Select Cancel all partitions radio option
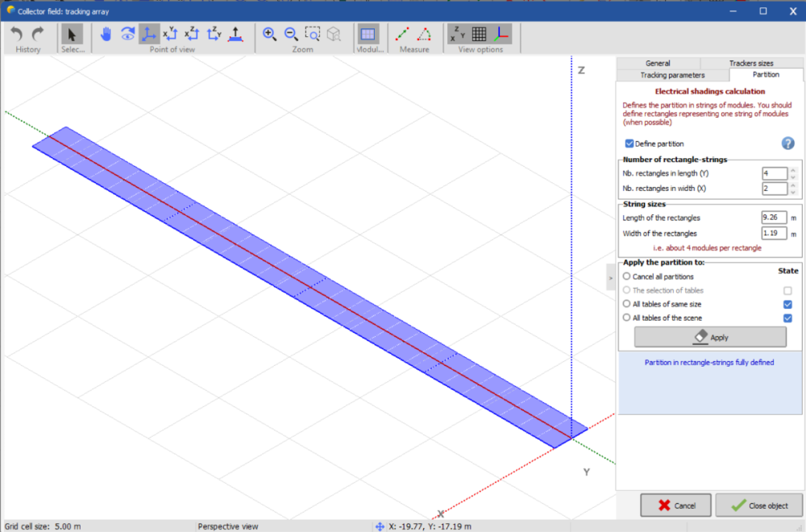The width and height of the screenshot is (806, 532). (627, 276)
